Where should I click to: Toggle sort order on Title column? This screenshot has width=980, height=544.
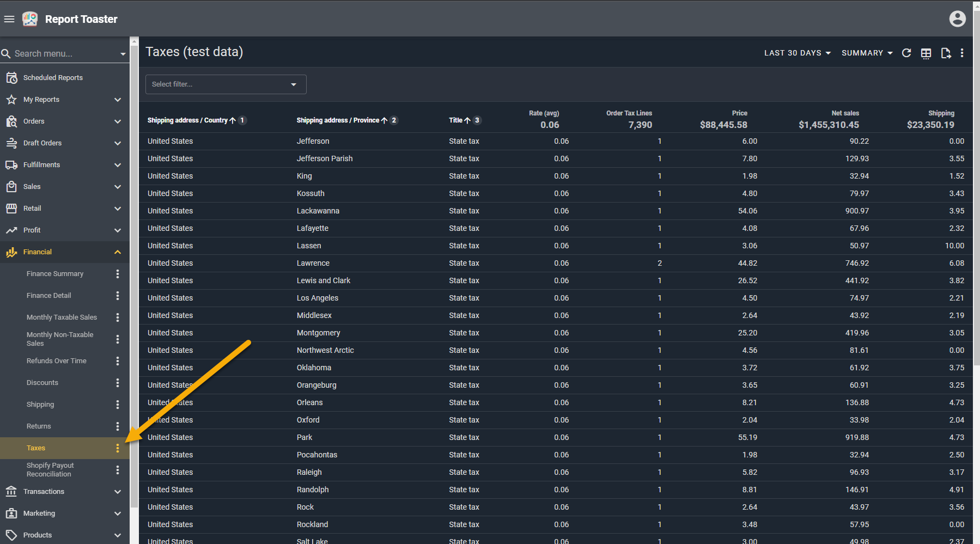click(x=456, y=120)
